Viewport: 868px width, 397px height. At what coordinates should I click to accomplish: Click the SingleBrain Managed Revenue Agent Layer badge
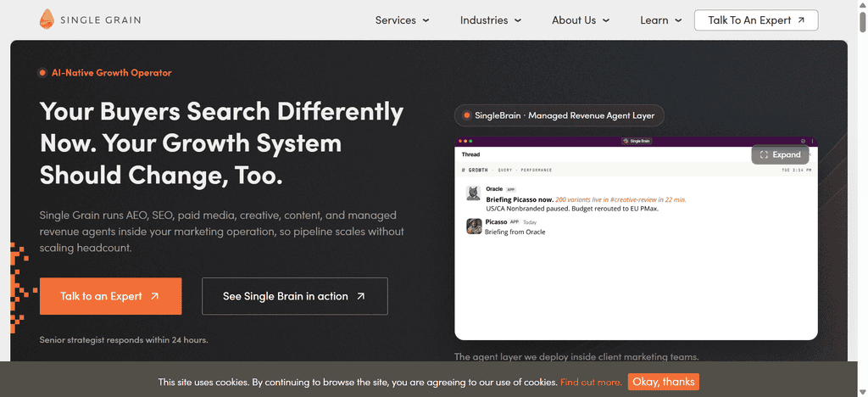(559, 115)
